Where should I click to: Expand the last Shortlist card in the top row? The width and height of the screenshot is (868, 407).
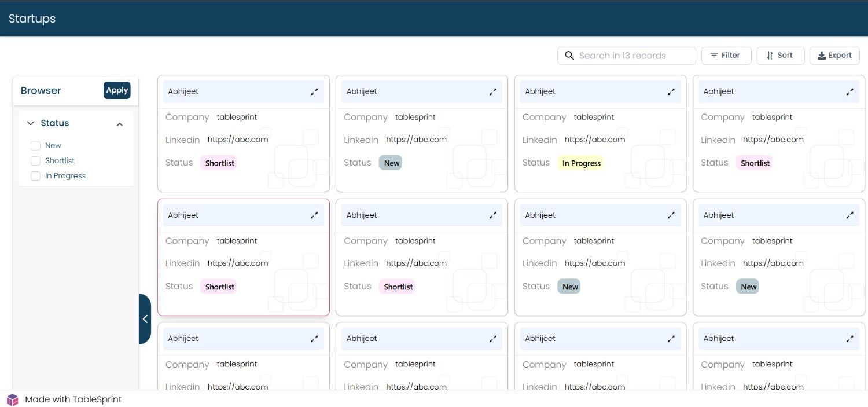coord(850,91)
